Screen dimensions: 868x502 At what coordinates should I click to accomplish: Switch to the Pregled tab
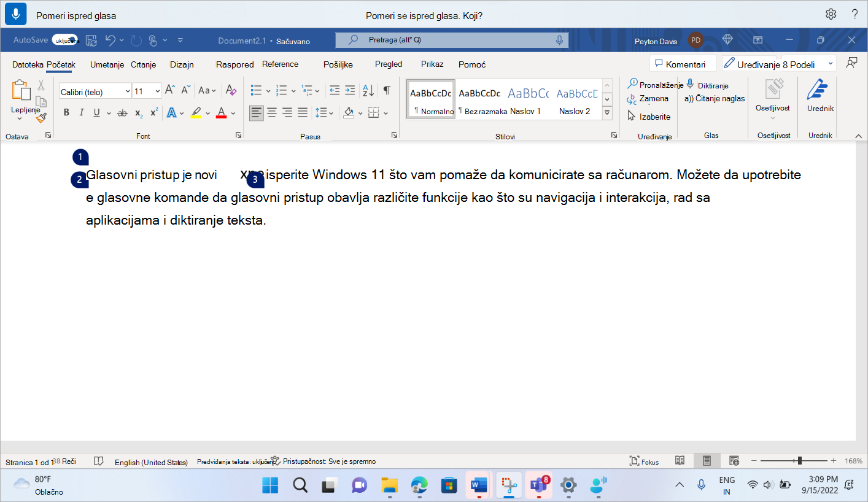tap(389, 64)
